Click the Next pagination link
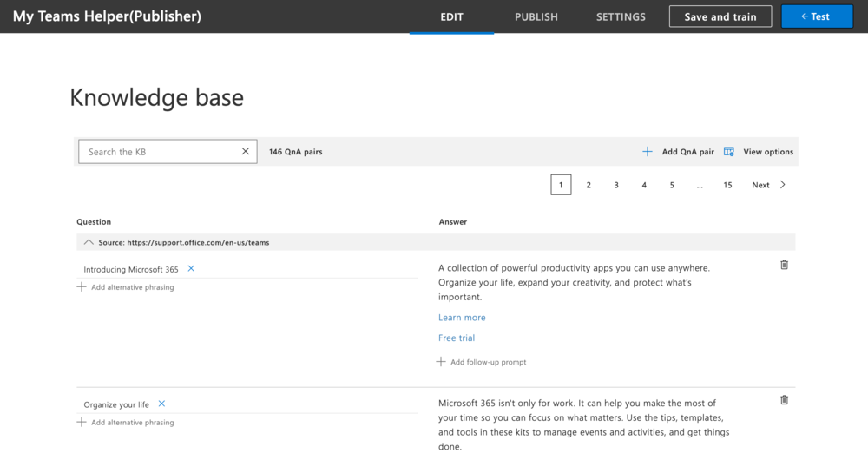 [760, 185]
